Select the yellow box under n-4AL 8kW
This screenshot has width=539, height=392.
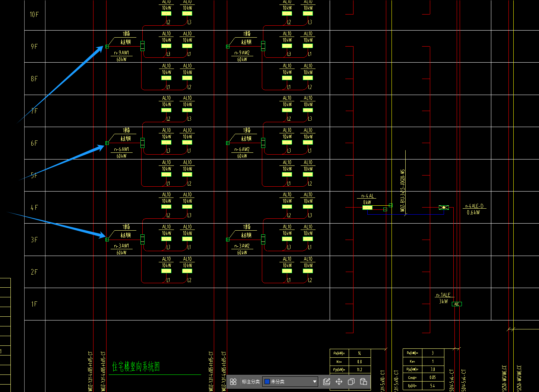coord(367,208)
